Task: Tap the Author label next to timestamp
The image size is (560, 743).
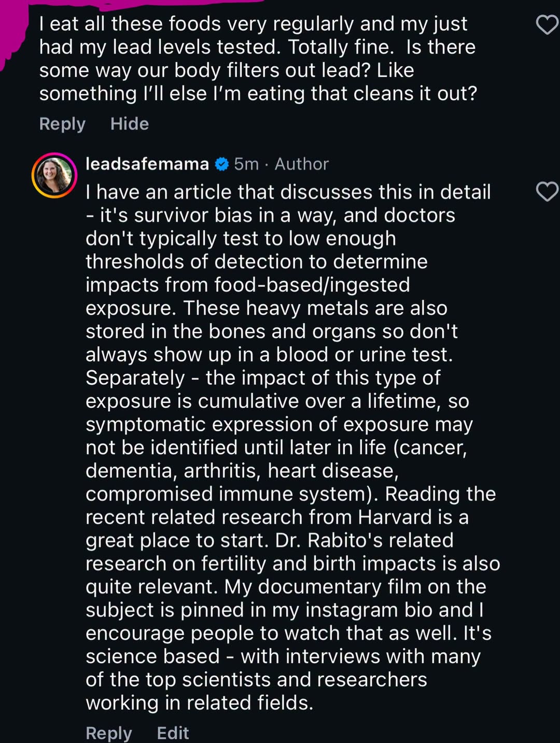Action: tap(302, 164)
